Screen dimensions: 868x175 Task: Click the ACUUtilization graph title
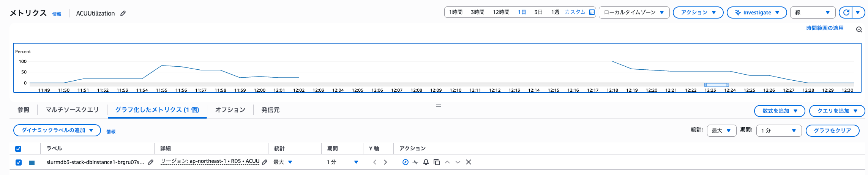pos(95,13)
